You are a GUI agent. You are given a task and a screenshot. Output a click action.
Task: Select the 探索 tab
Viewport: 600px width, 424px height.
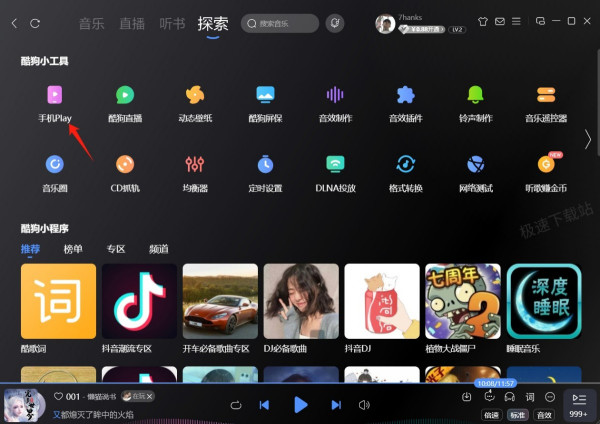[x=213, y=24]
